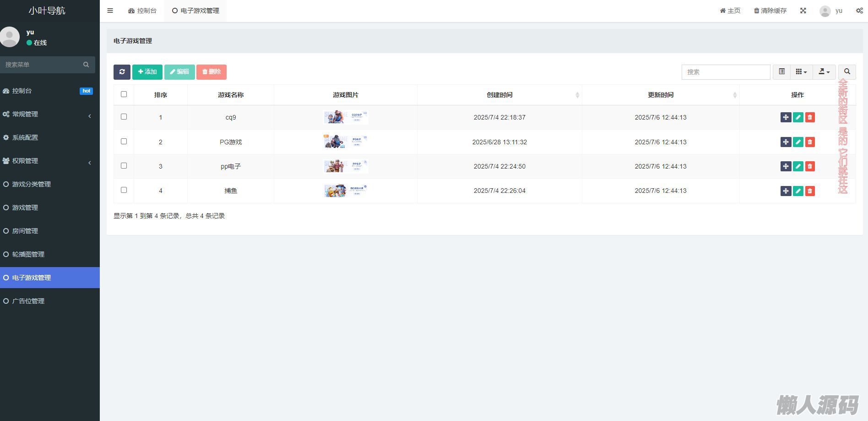Image resolution: width=868 pixels, height=421 pixels.
Task: Open the top-right settings gears icon
Action: pos(859,11)
